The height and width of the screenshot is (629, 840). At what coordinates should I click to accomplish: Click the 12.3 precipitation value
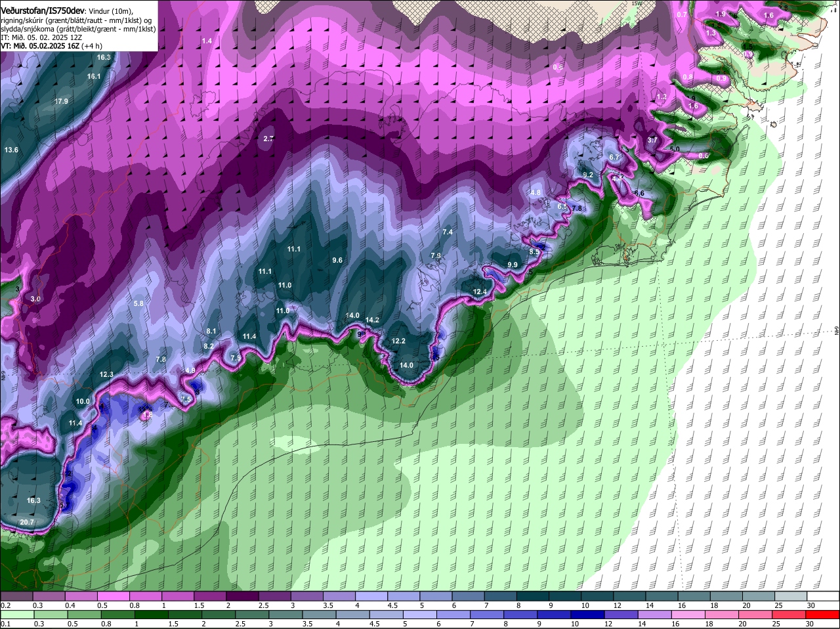click(x=106, y=374)
